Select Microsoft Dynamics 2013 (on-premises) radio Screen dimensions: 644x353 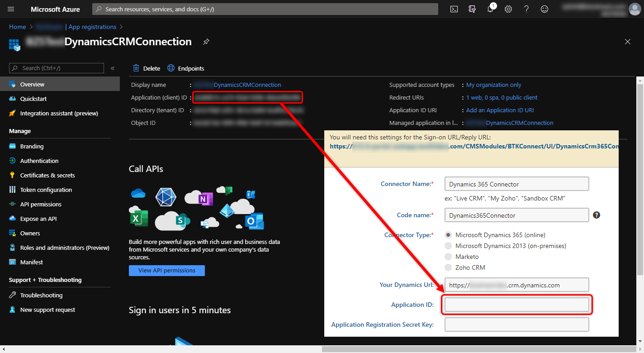coord(448,246)
